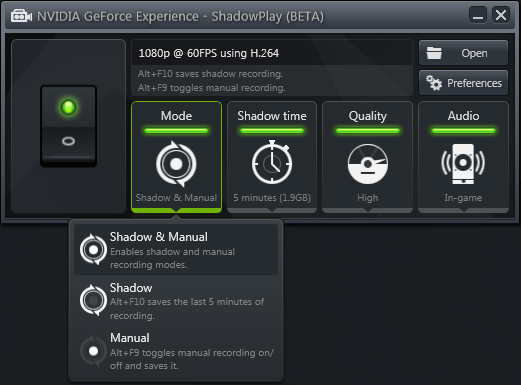This screenshot has width=521, height=385.
Task: Click the Shadow & Manual menu icon
Action: pos(93,250)
